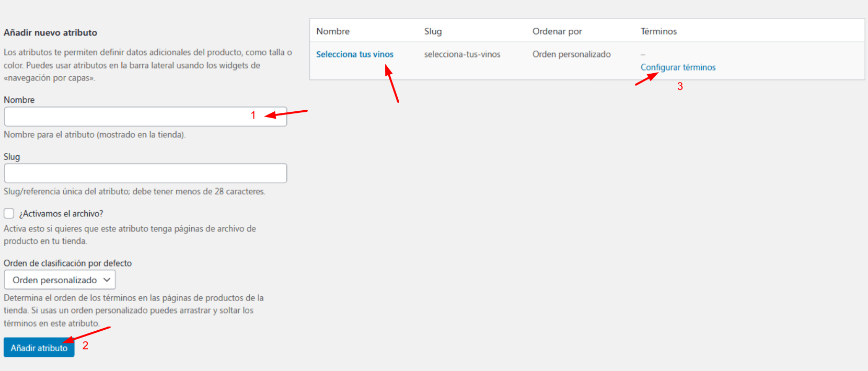Click the Slug column header in table
Screen dimensions: 868x371
coord(433,31)
